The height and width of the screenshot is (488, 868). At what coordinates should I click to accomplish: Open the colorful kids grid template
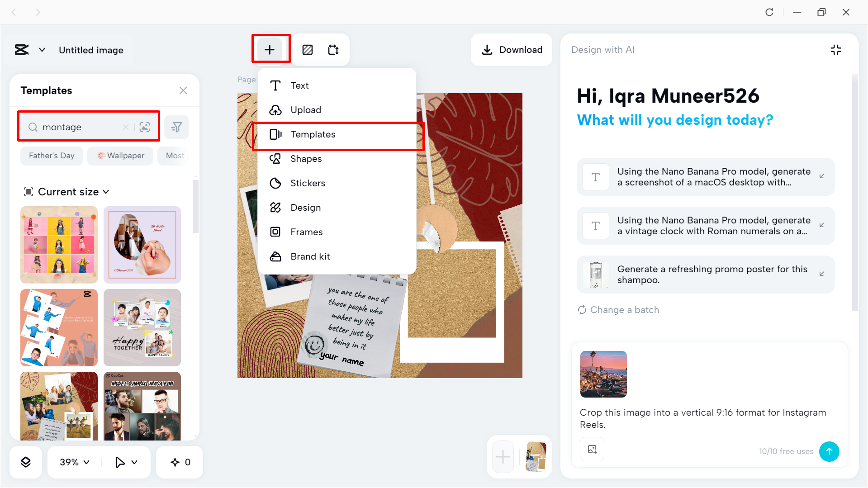(59, 245)
